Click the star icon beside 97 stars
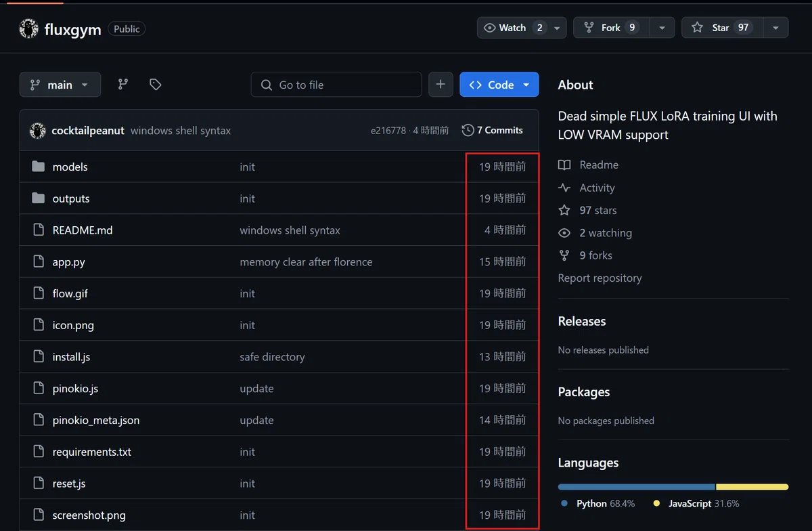 pos(564,210)
